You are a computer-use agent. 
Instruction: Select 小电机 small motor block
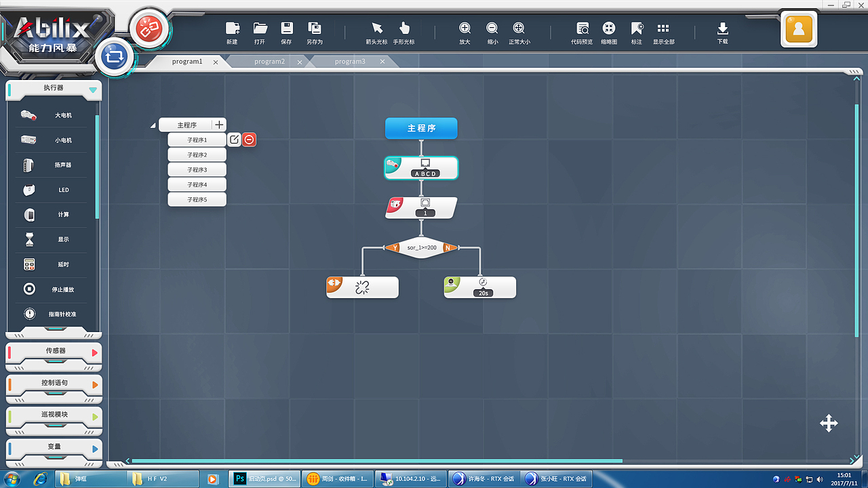[52, 140]
